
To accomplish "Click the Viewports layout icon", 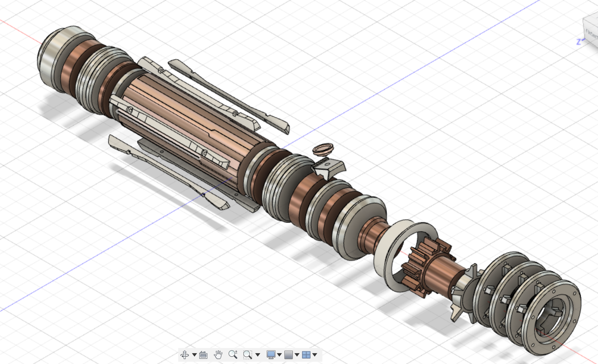I will coord(306,355).
